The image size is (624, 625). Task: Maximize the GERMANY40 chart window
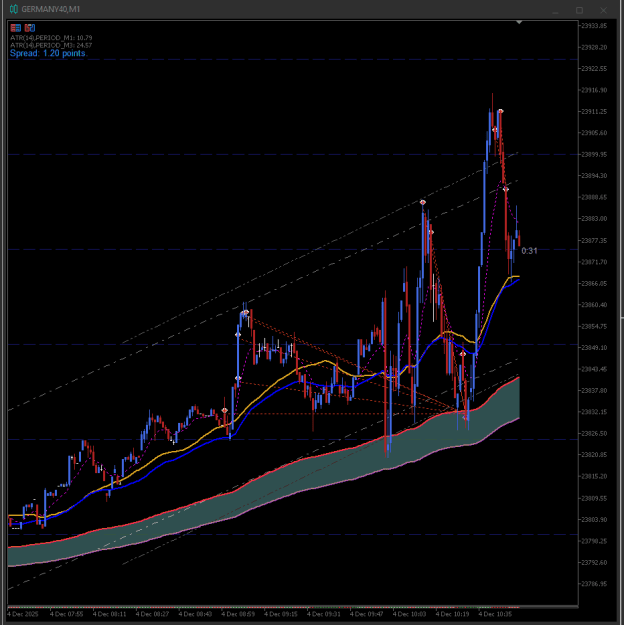click(579, 10)
